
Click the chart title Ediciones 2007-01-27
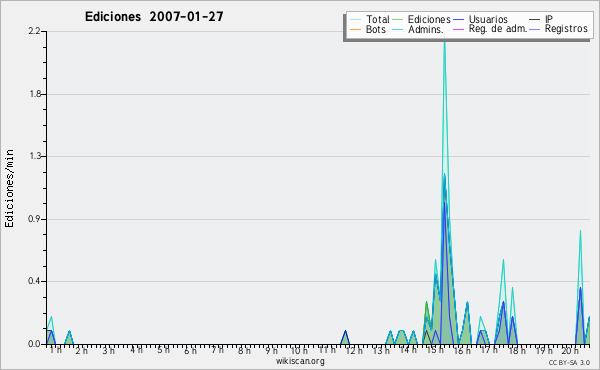point(154,17)
